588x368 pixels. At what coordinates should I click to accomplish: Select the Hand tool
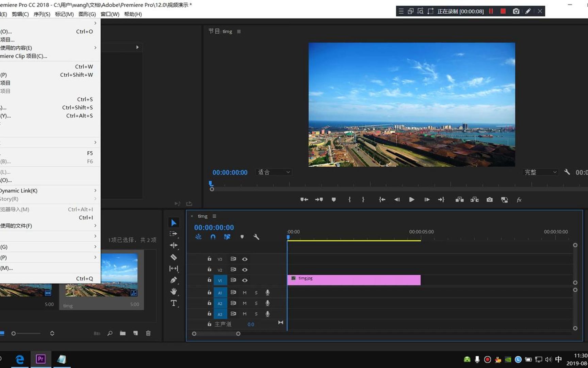[174, 292]
